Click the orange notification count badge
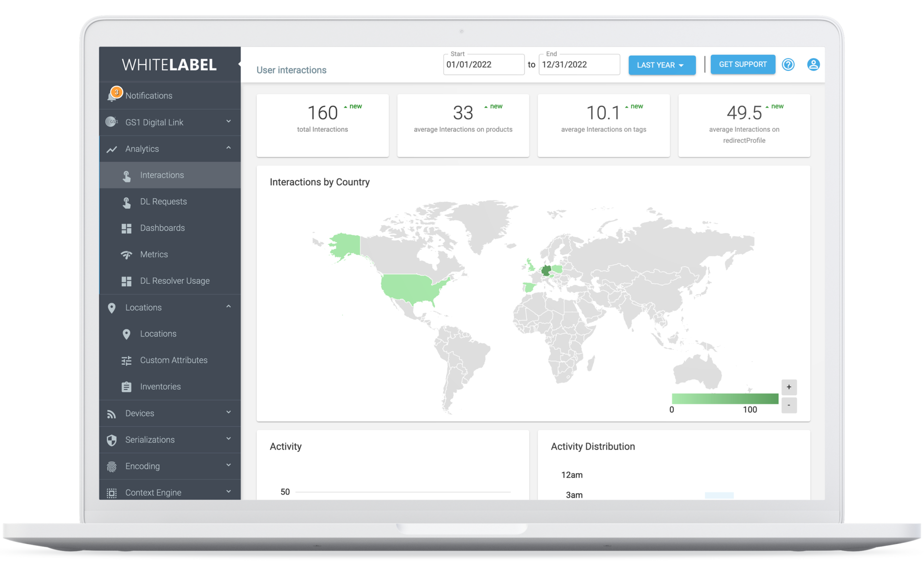Image resolution: width=924 pixels, height=575 pixels. click(116, 92)
